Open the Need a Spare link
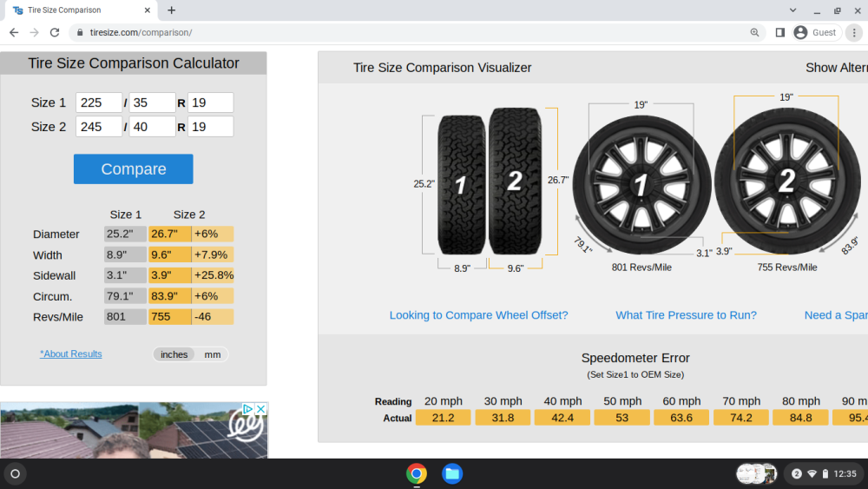 836,315
